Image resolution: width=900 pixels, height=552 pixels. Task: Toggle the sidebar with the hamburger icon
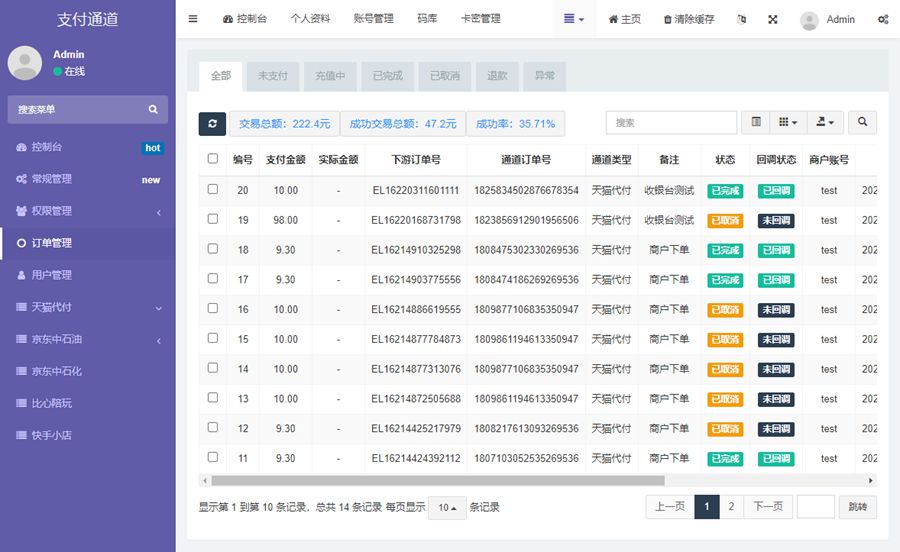193,19
